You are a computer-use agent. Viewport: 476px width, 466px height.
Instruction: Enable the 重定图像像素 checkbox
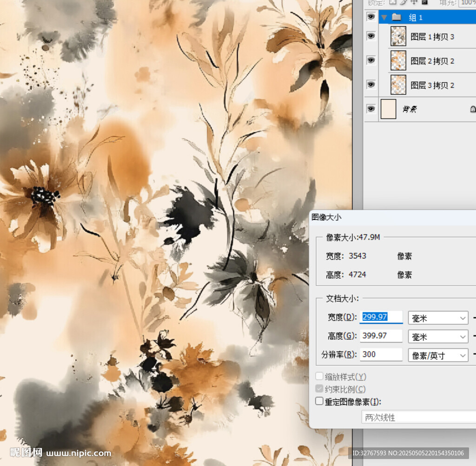click(319, 401)
